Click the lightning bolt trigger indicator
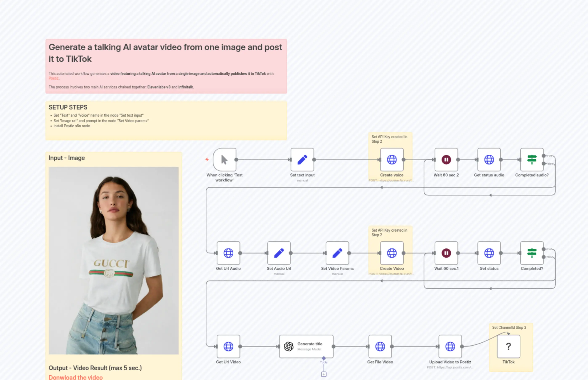Viewport: 588px width, 380px height. [x=207, y=160]
